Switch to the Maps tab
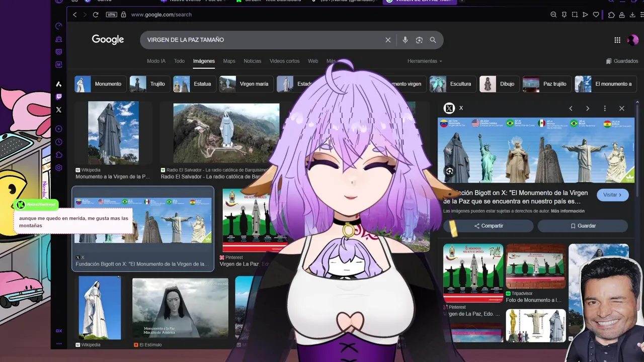This screenshot has width=644, height=362. [x=229, y=61]
